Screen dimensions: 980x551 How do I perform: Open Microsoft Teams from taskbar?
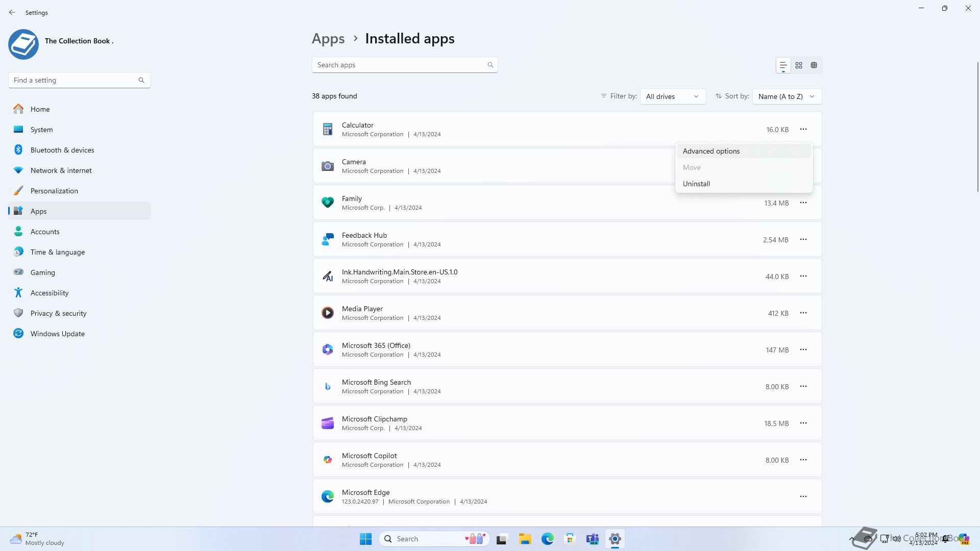click(592, 539)
